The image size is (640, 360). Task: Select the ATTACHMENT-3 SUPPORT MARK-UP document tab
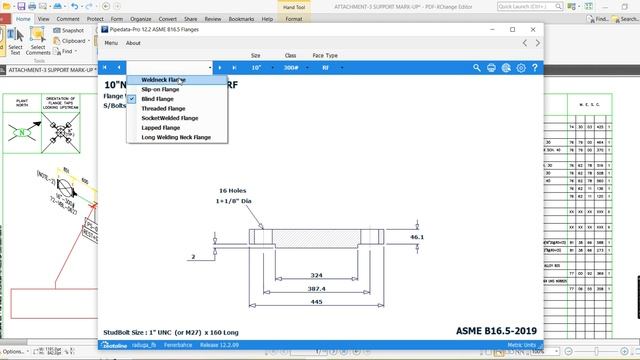51,70
